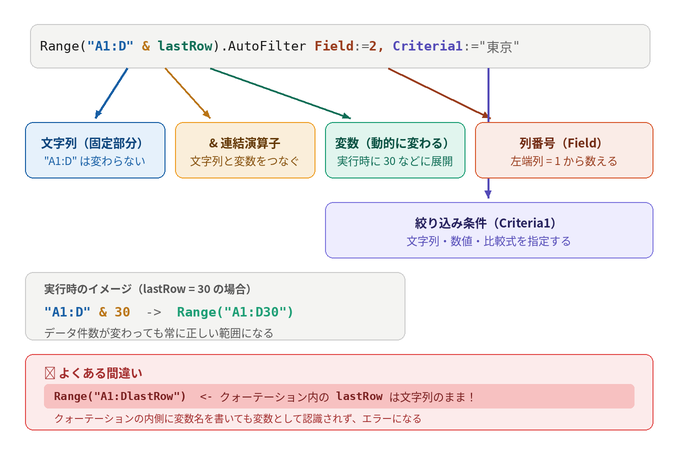Click the word AutoFilter in the code

[x=267, y=46]
